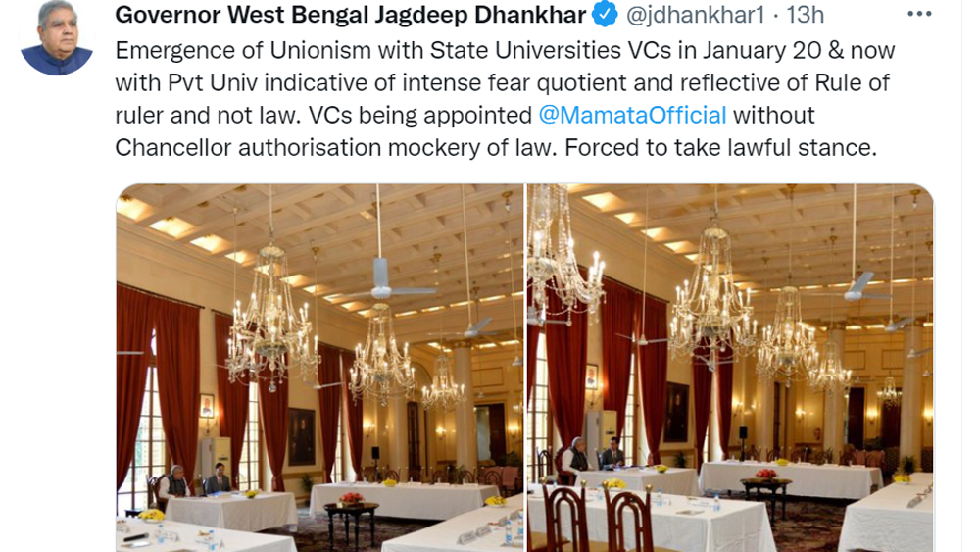Open the right meeting hall photo

pyautogui.click(x=730, y=368)
